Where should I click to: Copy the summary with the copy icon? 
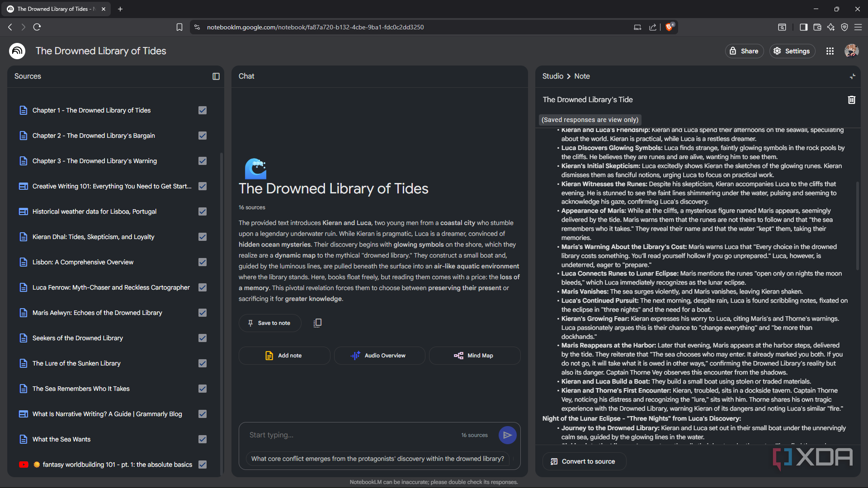[x=317, y=323]
